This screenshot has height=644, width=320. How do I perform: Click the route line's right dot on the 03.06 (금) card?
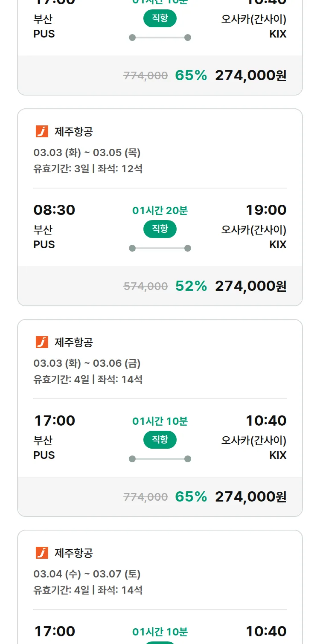pyautogui.click(x=188, y=459)
